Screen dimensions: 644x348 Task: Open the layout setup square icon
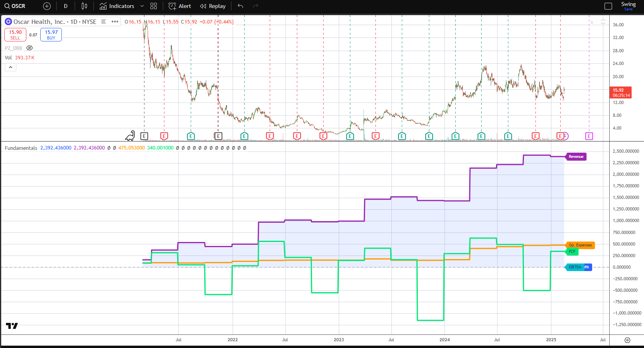(x=608, y=6)
